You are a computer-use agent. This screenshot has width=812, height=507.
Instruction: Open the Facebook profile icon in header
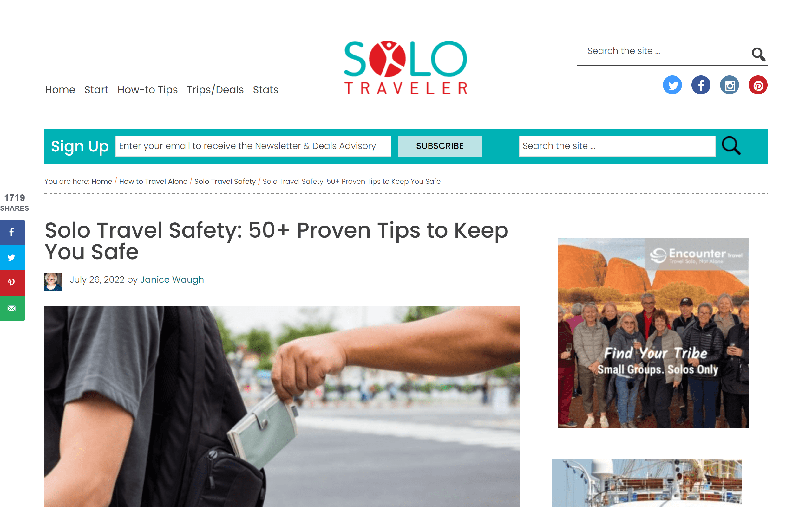pos(701,85)
